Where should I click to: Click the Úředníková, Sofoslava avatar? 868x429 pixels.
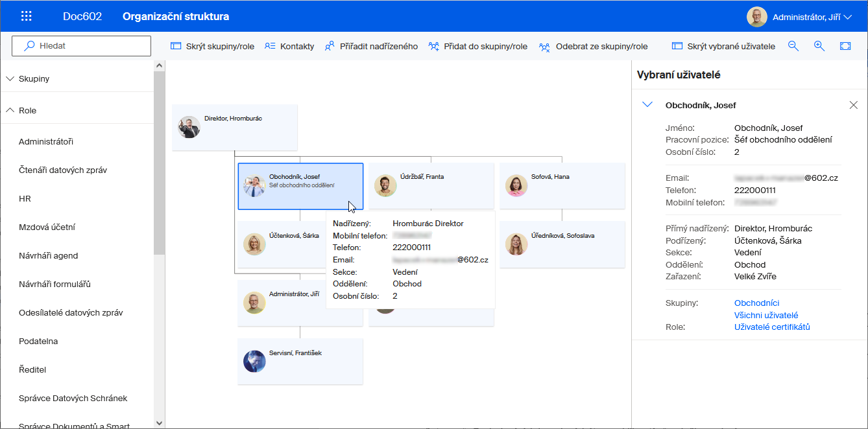point(516,244)
